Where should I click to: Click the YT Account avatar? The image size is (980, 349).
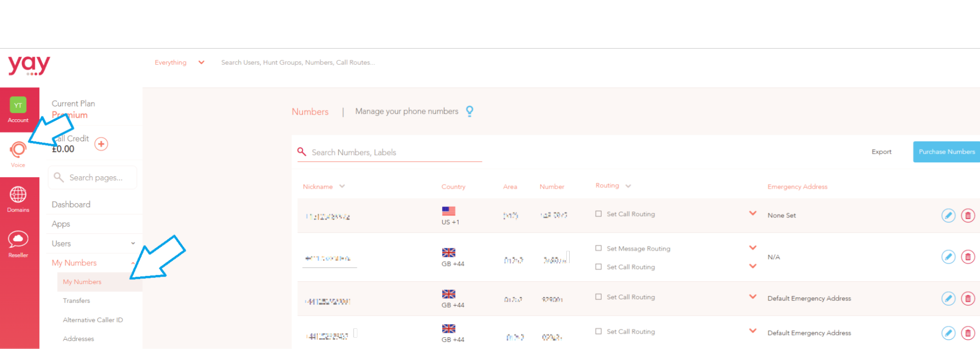(x=18, y=105)
